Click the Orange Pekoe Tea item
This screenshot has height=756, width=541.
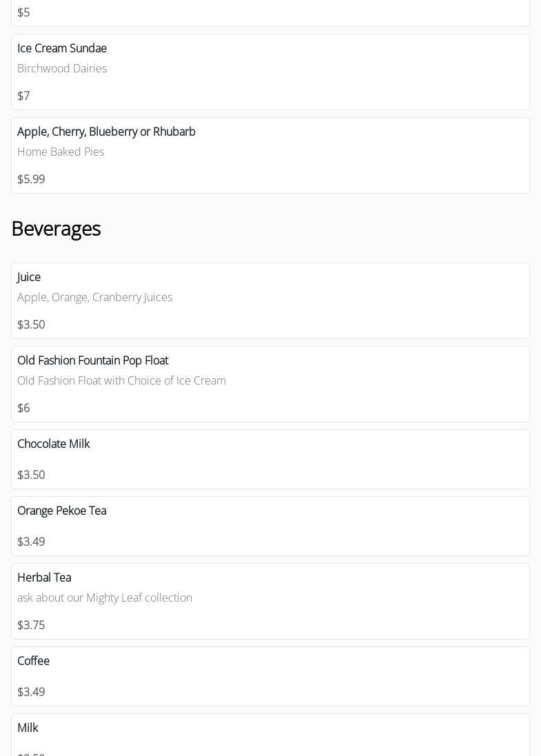pos(61,511)
